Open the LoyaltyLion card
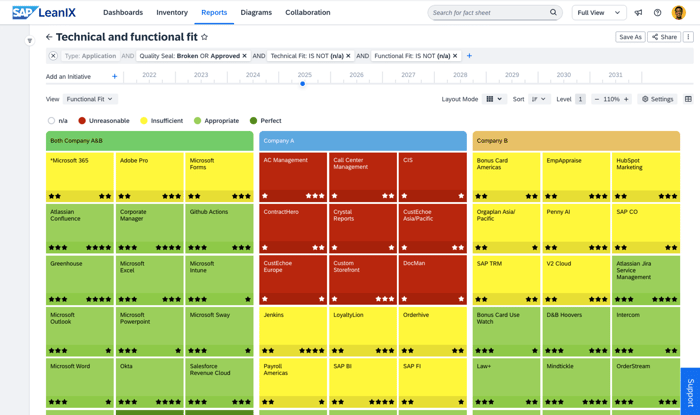The image size is (700, 415). click(363, 331)
